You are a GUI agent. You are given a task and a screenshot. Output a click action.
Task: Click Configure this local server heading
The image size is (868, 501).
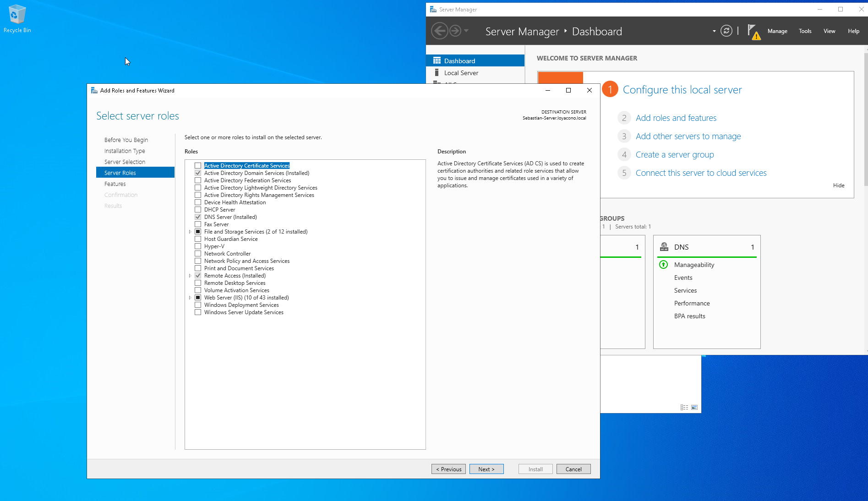[x=682, y=90]
